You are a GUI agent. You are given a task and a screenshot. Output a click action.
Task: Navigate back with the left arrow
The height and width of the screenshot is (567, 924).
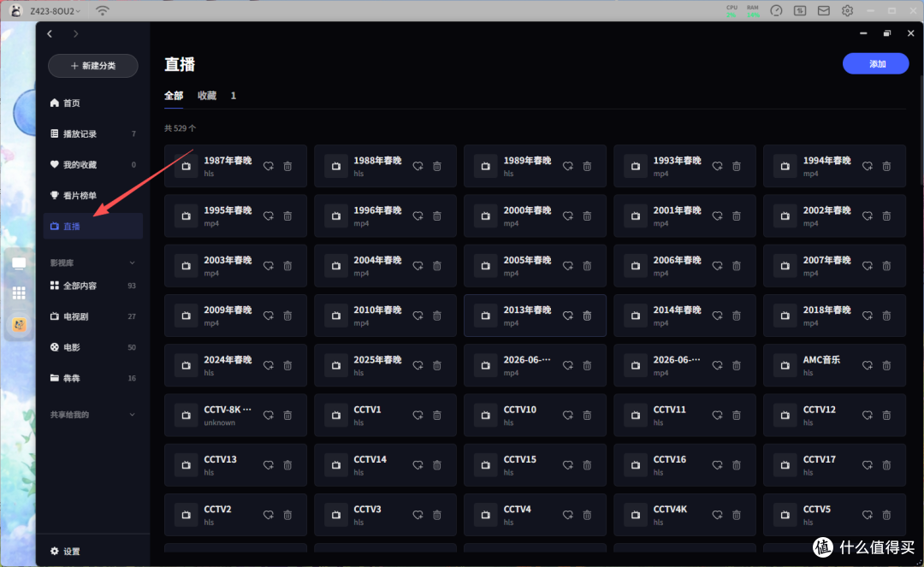(50, 34)
